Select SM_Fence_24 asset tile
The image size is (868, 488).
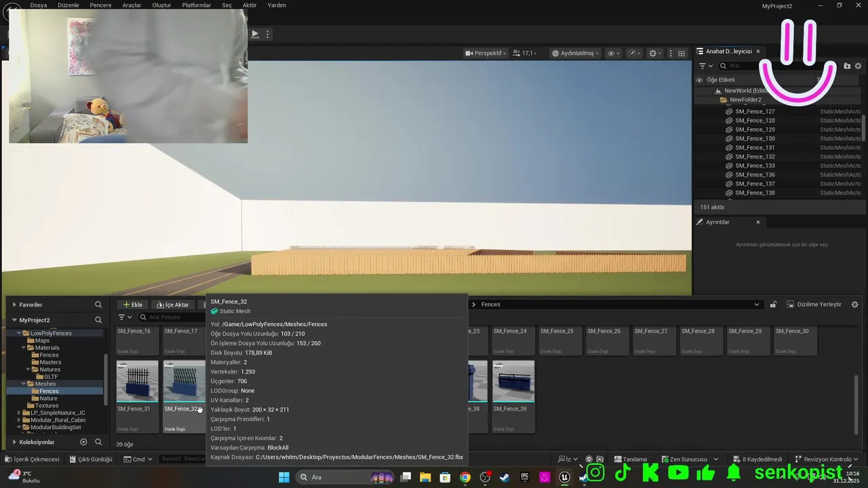tap(513, 341)
